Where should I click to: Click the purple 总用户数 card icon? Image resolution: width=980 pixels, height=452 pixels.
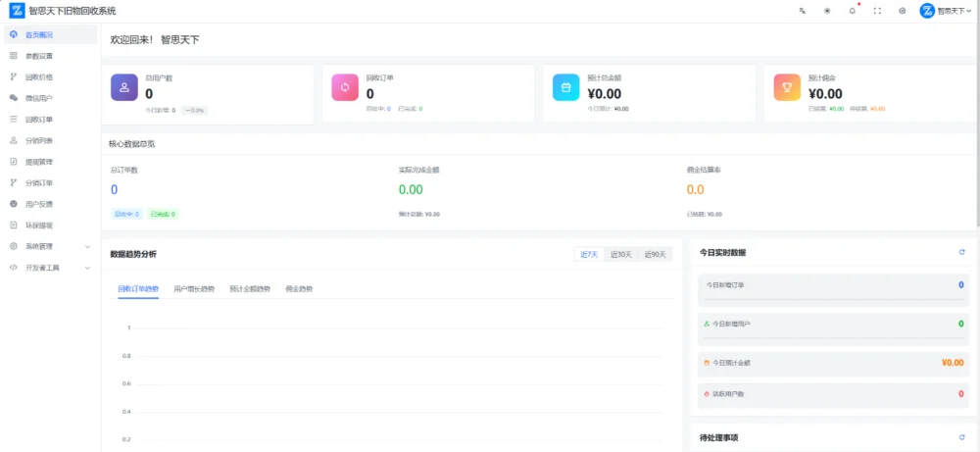coord(124,87)
